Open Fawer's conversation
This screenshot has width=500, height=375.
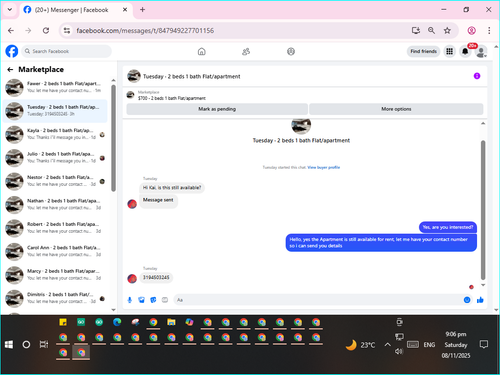click(55, 87)
